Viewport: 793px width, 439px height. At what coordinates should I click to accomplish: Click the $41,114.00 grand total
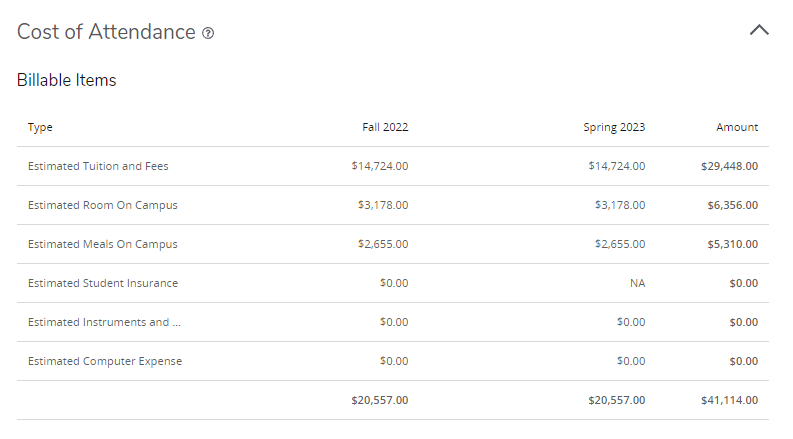729,400
